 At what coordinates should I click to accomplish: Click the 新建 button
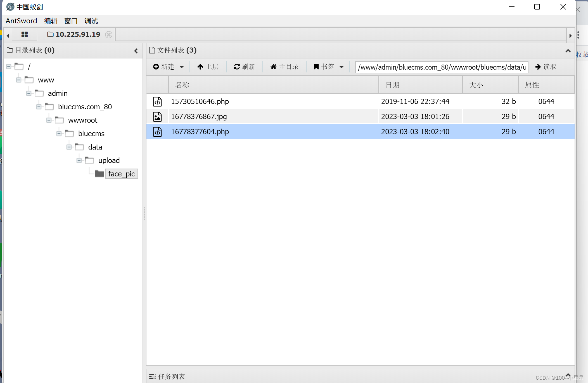pos(164,67)
